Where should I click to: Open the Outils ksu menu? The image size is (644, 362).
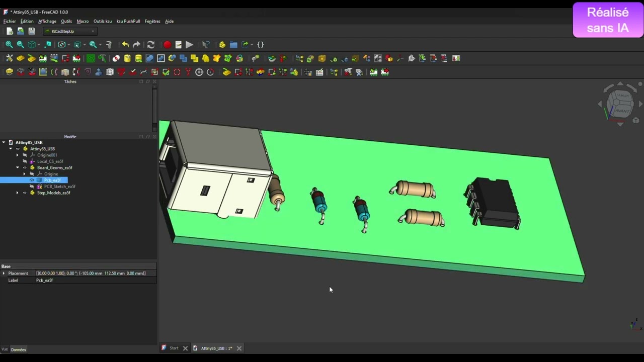point(103,21)
